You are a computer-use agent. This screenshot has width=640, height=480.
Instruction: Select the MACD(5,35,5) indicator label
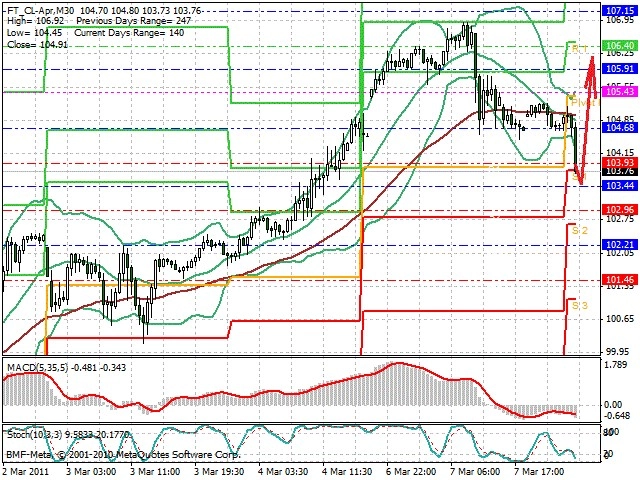tap(37, 368)
